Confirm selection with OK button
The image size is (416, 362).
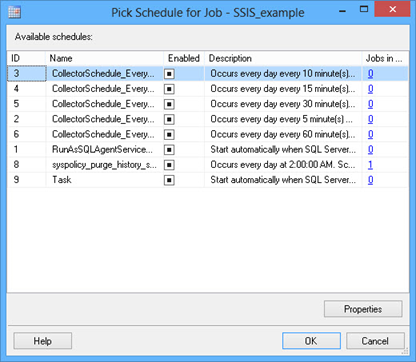pos(311,341)
